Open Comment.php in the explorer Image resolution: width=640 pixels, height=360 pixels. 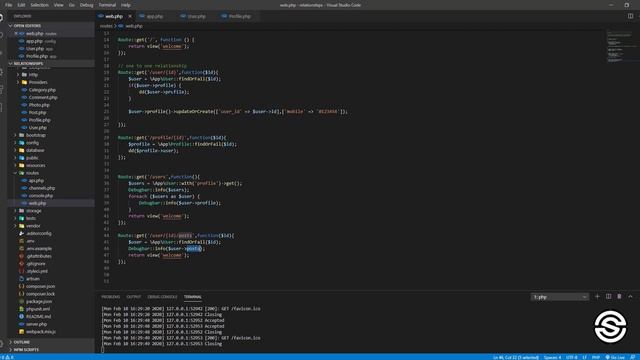click(43, 98)
